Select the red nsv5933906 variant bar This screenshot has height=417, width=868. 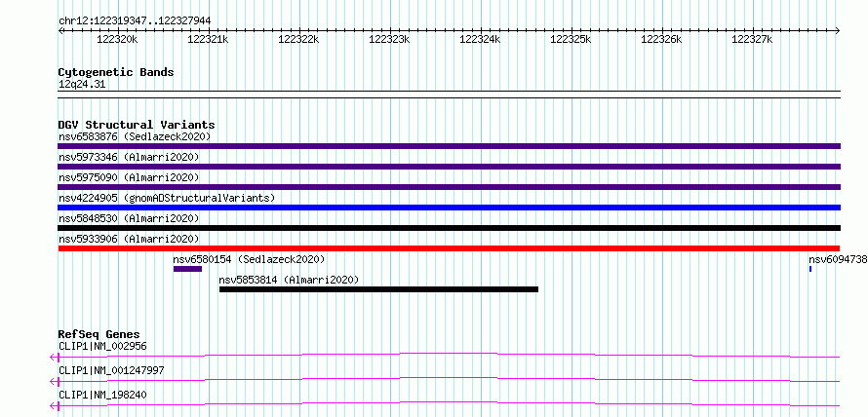(x=449, y=248)
